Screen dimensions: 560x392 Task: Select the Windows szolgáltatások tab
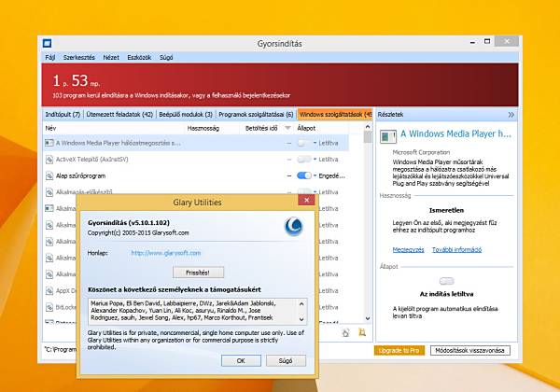(335, 115)
